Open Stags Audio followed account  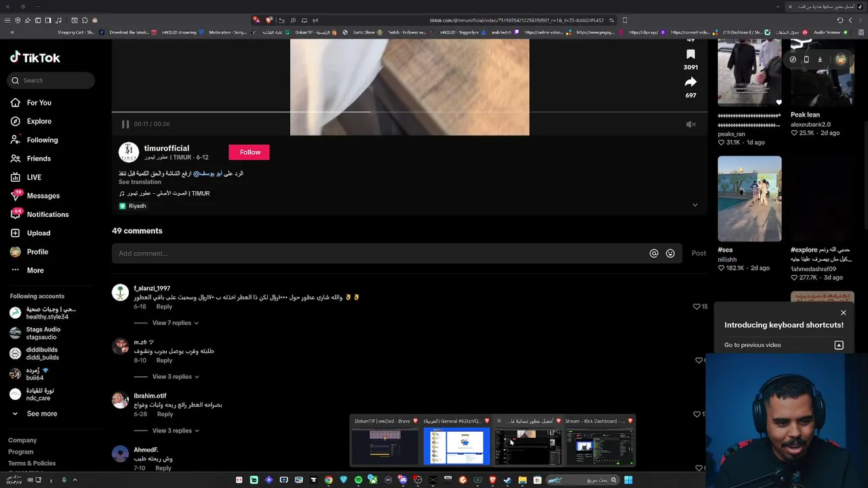[35, 333]
